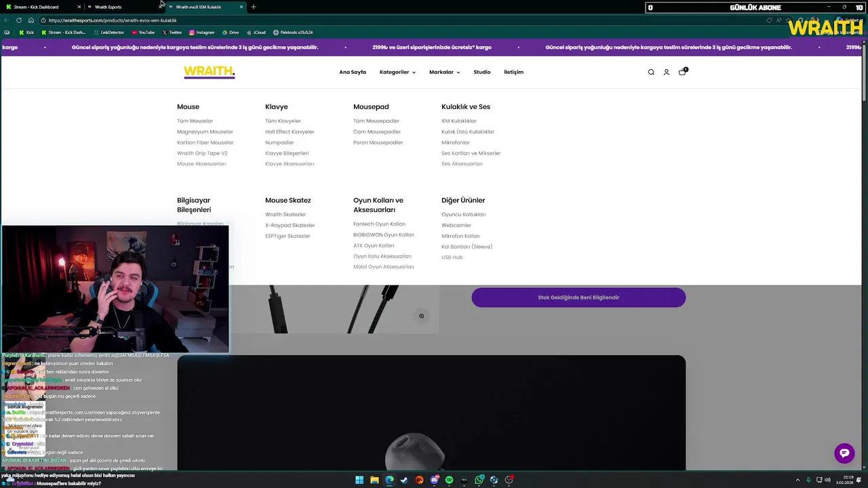Image resolution: width=868 pixels, height=488 pixels.
Task: Switch to the Stream - Kick Dashboard tab
Action: click(42, 7)
